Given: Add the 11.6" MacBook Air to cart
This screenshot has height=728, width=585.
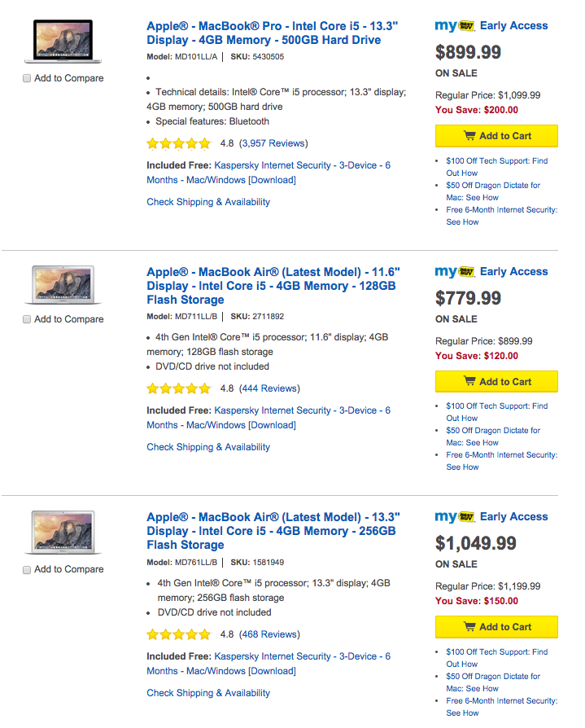Looking at the screenshot, I should [x=496, y=381].
